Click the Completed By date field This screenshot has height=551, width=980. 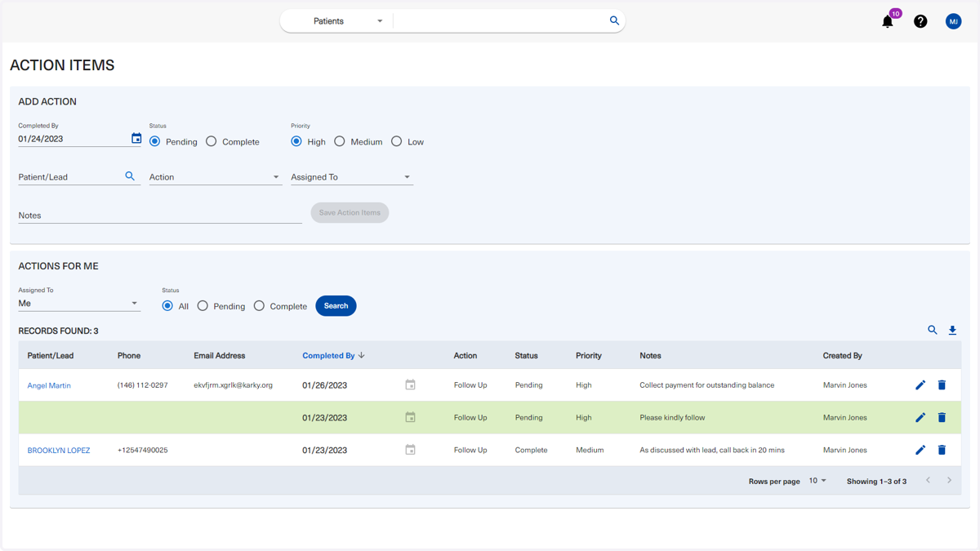[73, 139]
